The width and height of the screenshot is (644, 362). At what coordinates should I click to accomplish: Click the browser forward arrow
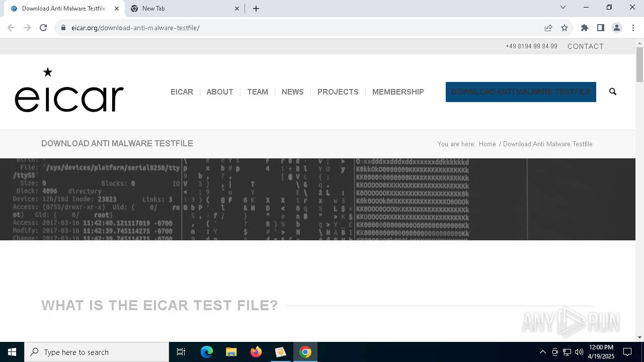27,28
